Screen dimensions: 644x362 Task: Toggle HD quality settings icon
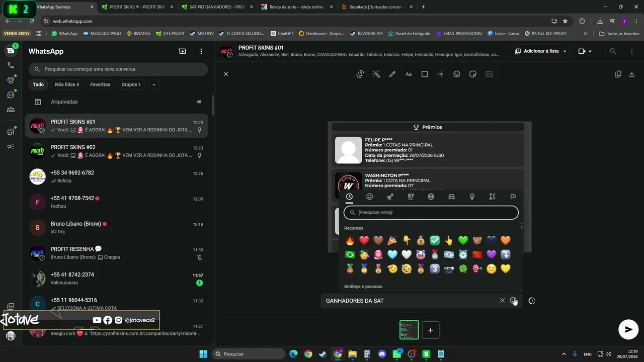pos(489,74)
